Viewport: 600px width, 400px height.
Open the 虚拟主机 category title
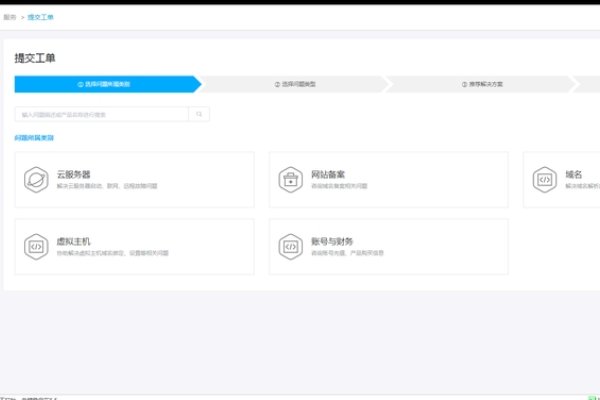73,242
